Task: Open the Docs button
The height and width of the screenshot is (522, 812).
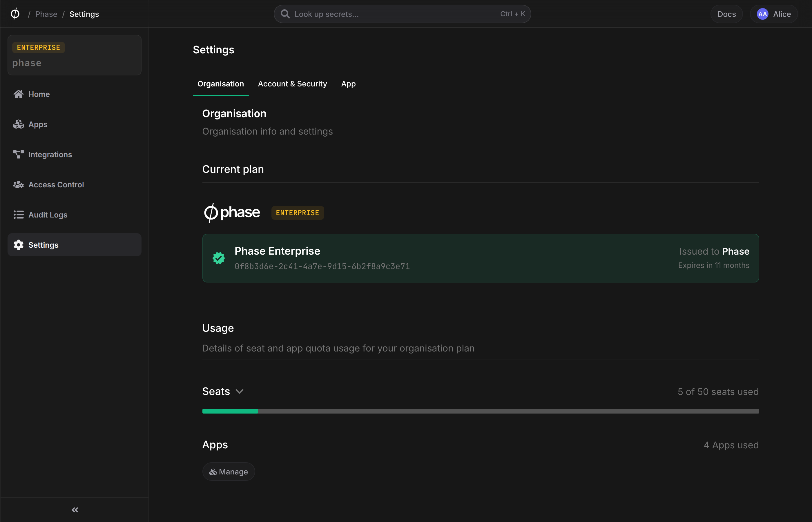Action: (727, 14)
